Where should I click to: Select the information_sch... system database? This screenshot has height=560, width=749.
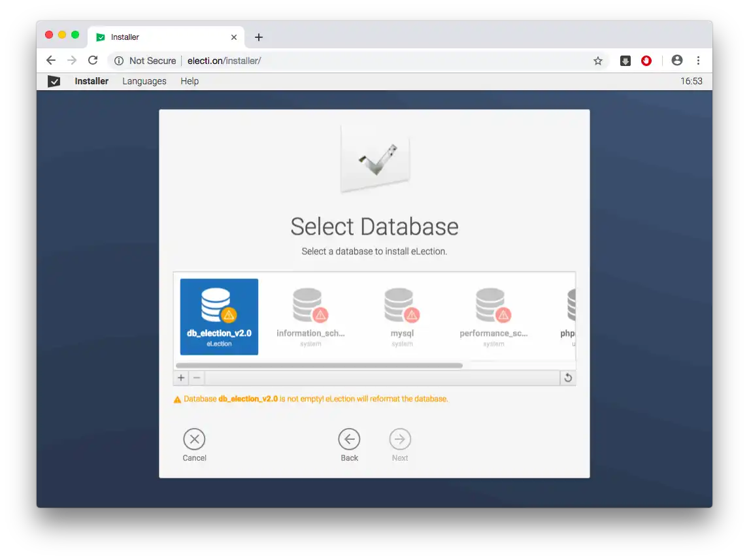310,316
